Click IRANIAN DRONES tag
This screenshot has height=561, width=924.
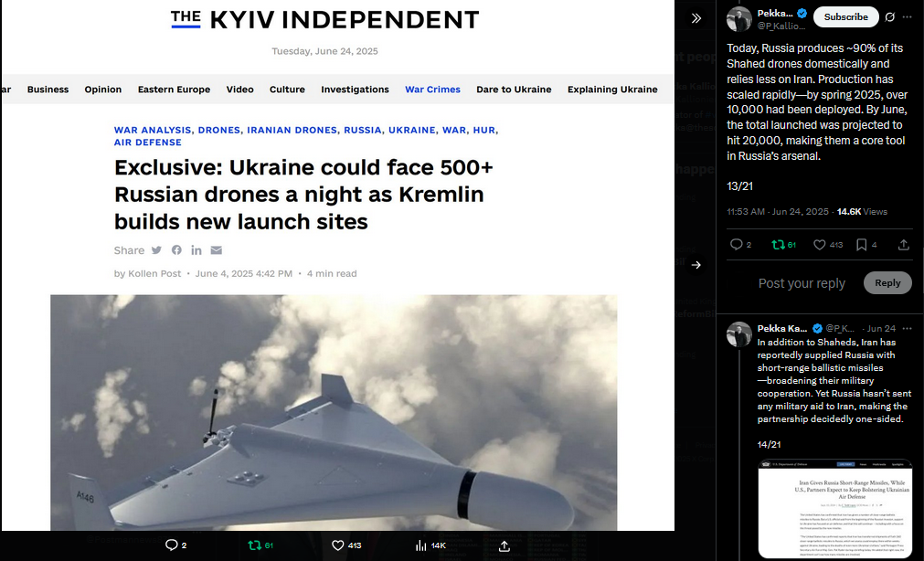292,131
